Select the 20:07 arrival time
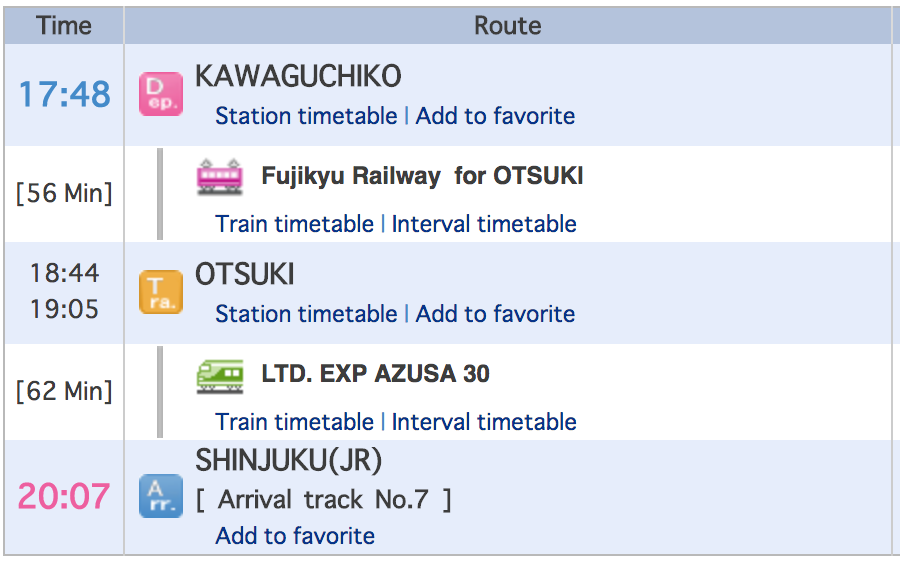 coord(64,496)
